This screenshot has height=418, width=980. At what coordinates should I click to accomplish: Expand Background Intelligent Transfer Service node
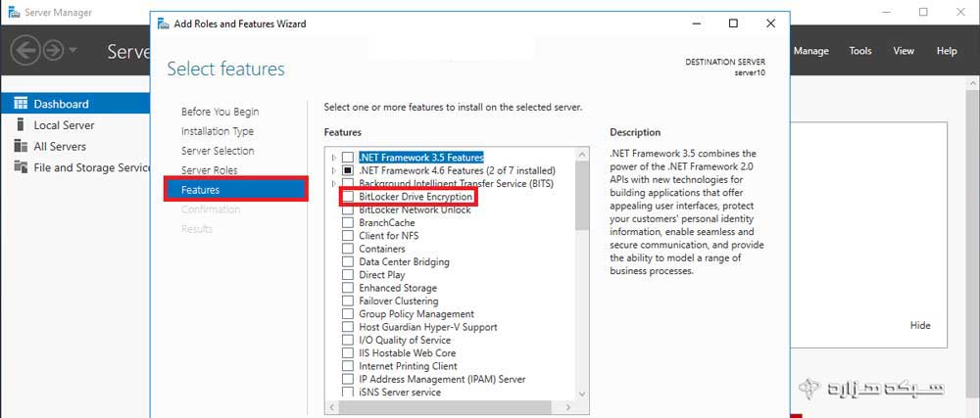click(334, 183)
